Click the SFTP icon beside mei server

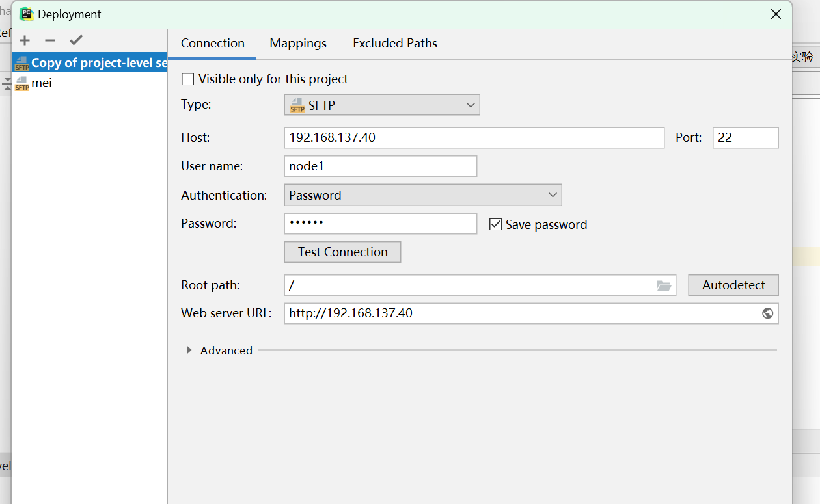pyautogui.click(x=22, y=83)
